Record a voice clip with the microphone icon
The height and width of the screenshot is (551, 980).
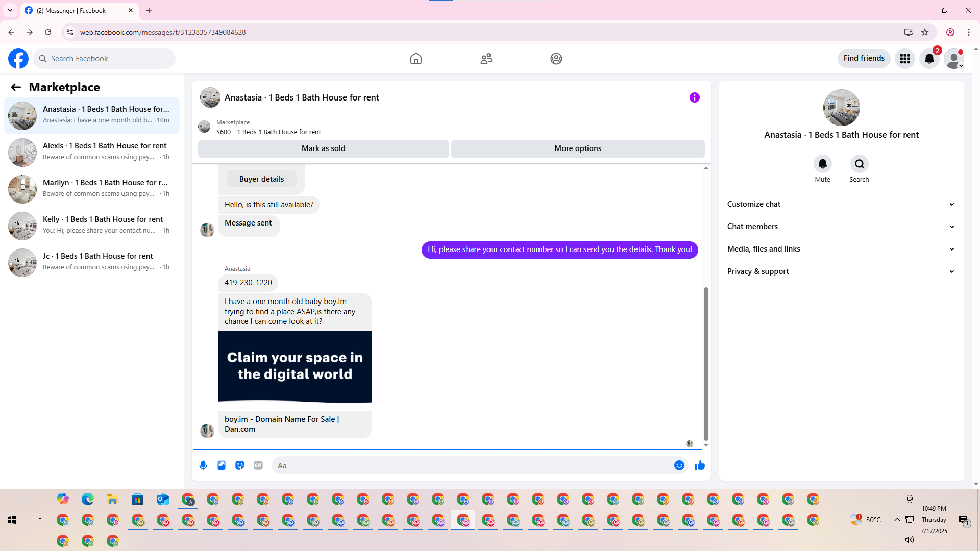click(x=203, y=465)
